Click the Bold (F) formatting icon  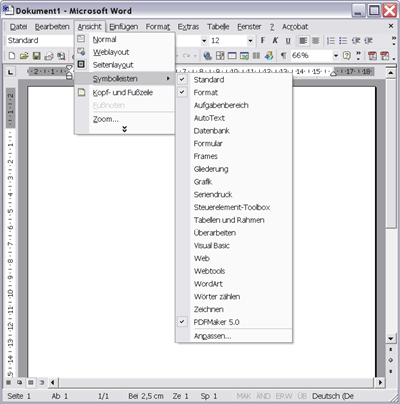pyautogui.click(x=263, y=41)
